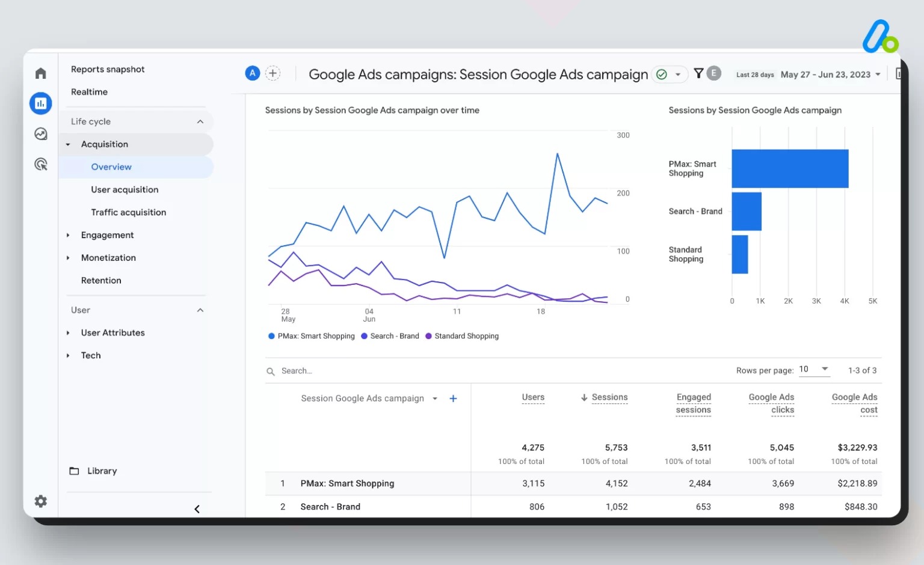Collapse the navigation panel arrow

pyautogui.click(x=197, y=509)
